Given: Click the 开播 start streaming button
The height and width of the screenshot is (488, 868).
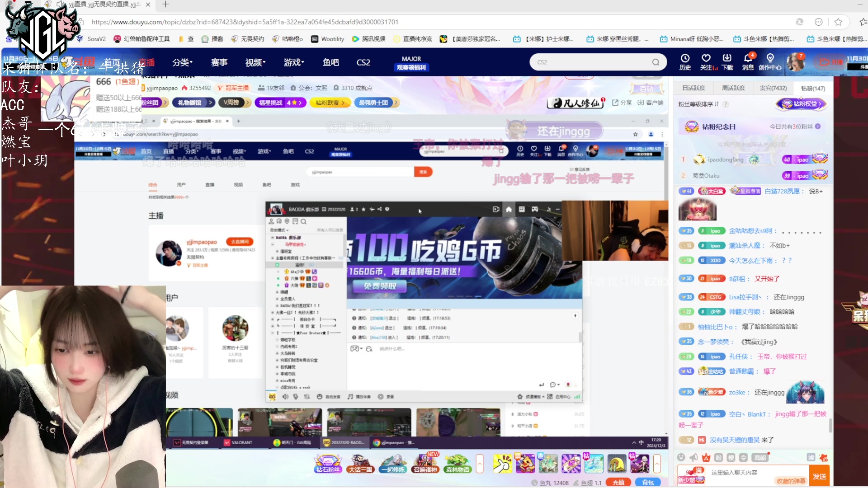Looking at the screenshot, I should coord(831,62).
